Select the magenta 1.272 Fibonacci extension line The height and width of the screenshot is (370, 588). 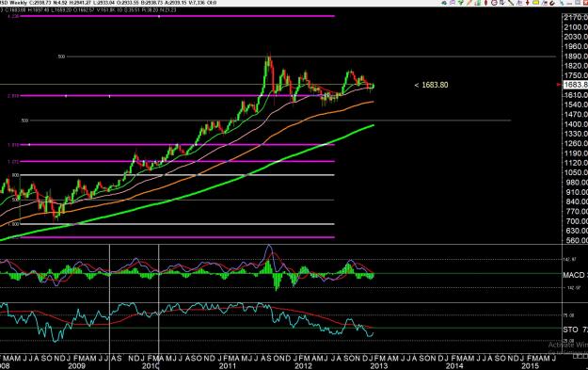[177, 161]
